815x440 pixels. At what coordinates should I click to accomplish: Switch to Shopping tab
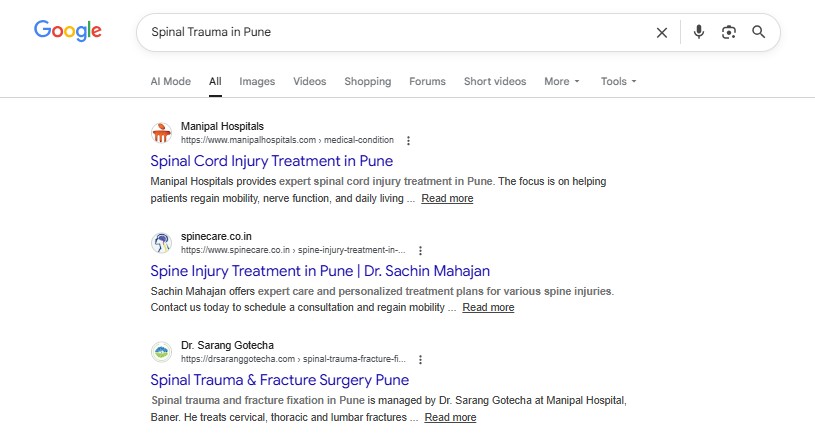[367, 82]
